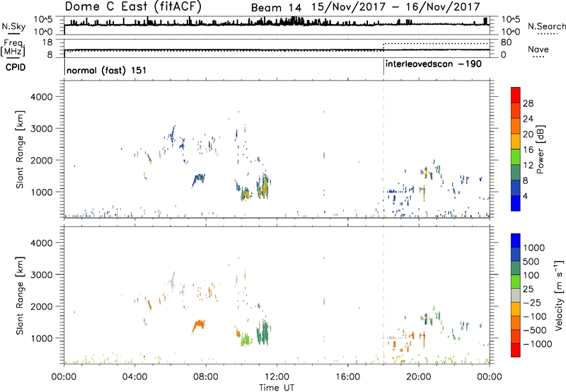Click the "4000" tick on the power panel

click(41, 97)
